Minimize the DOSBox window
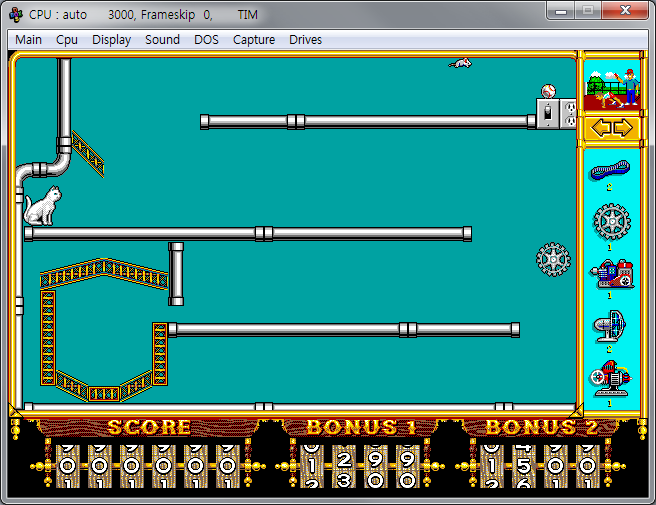Image resolution: width=656 pixels, height=505 pixels. (x=561, y=11)
